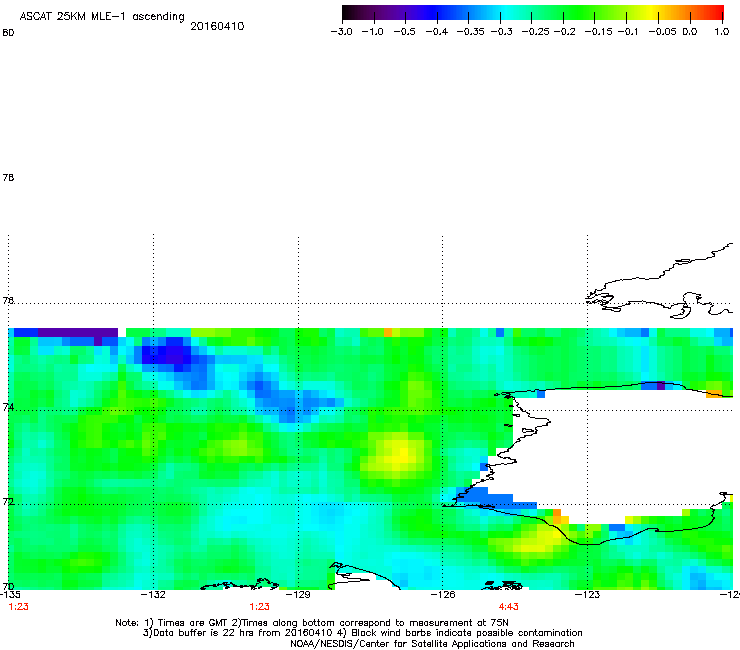The image size is (740, 650).
Task: Click the 1.0 label at color scale end
Action: (x=721, y=32)
